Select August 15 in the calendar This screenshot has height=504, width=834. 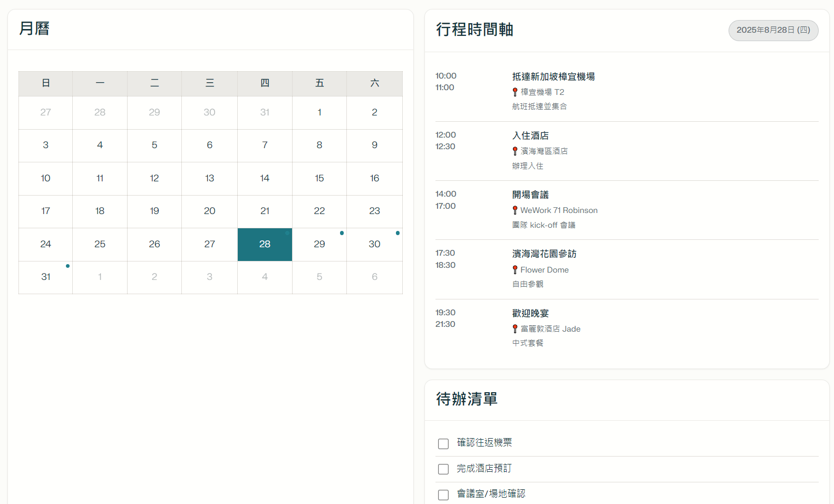click(x=319, y=178)
